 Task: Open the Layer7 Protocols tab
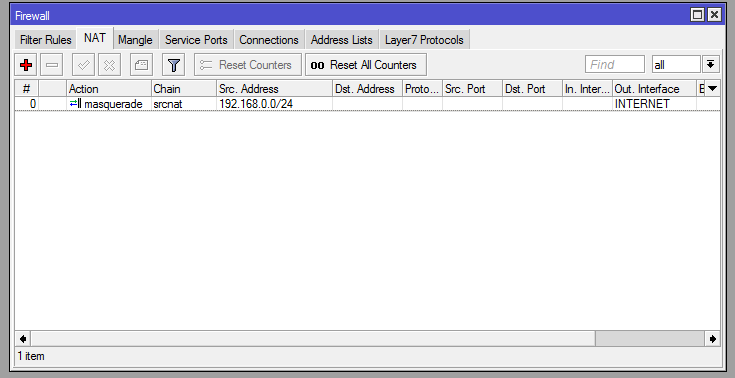pos(424,40)
